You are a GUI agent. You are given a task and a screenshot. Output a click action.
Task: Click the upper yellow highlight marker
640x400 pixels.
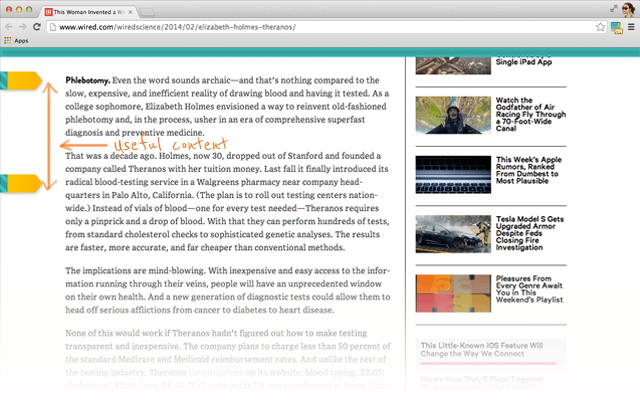[x=21, y=80]
